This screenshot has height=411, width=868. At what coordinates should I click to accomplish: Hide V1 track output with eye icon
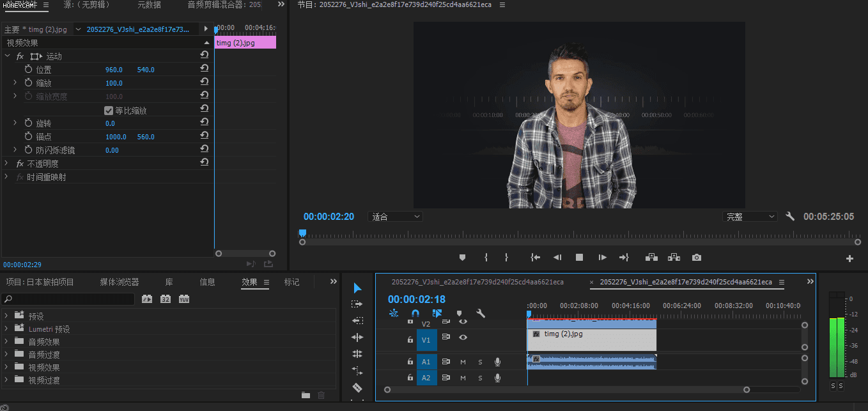(463, 337)
